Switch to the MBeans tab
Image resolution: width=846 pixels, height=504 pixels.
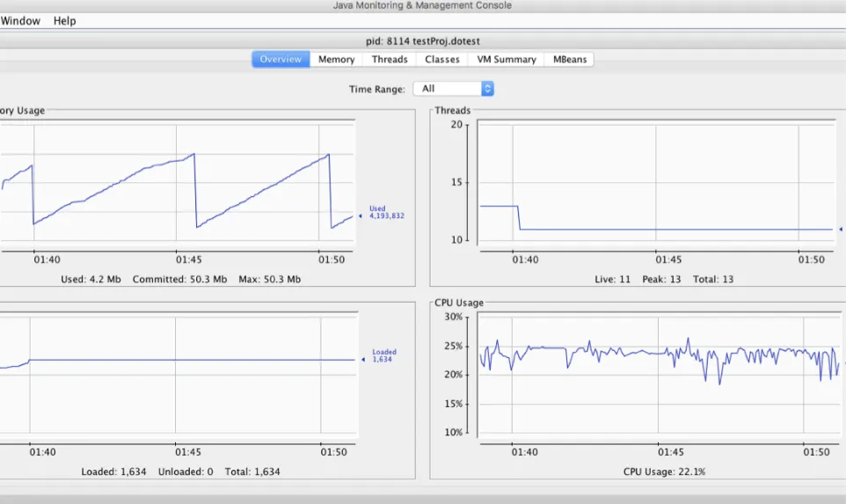569,59
